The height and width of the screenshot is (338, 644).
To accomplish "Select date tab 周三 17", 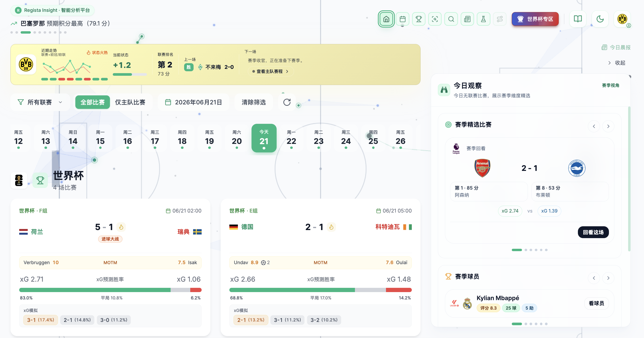I will click(x=155, y=138).
